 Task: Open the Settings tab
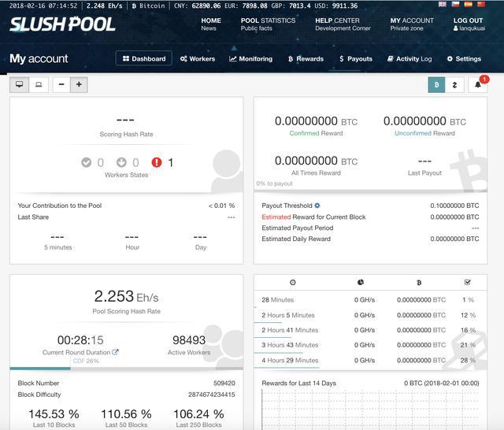click(x=464, y=58)
